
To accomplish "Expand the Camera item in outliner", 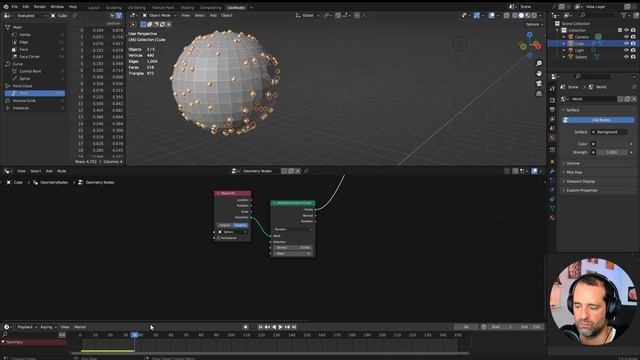I will pos(564,37).
